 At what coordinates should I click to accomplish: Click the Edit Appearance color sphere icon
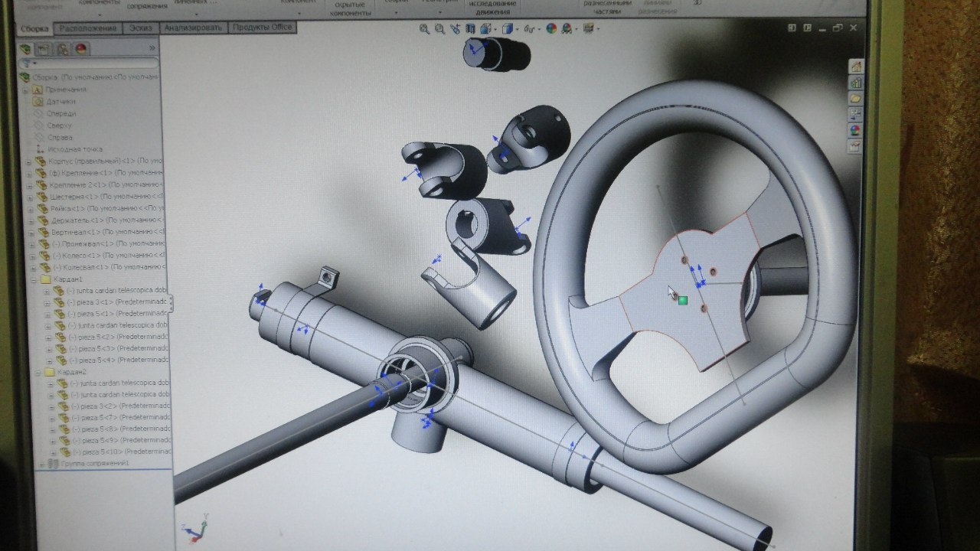coord(550,29)
